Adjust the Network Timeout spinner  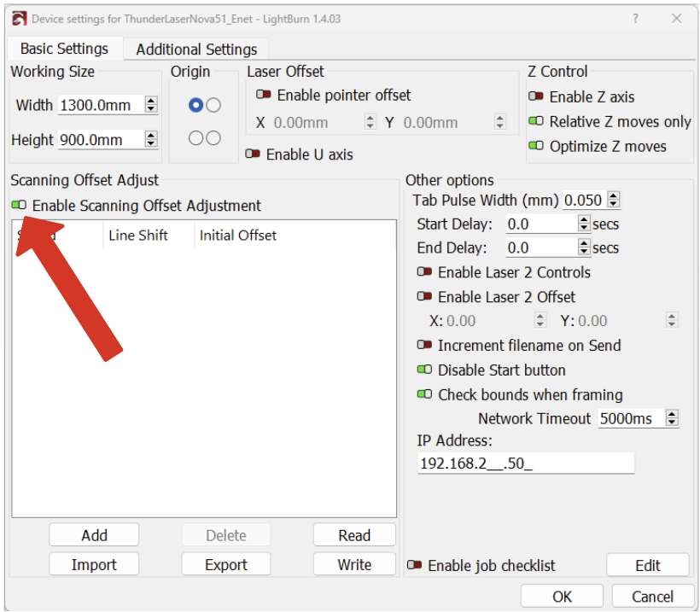(x=672, y=419)
